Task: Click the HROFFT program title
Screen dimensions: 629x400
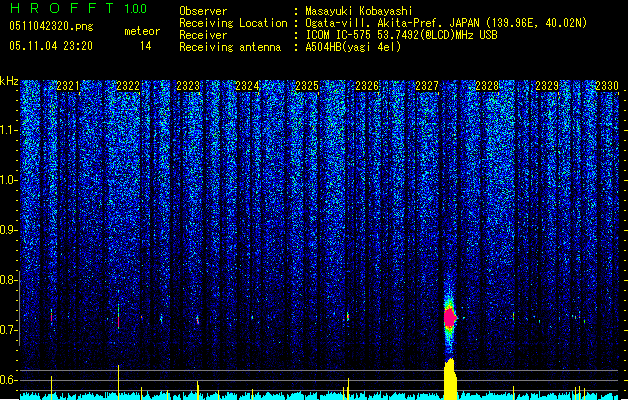Action: (x=62, y=8)
